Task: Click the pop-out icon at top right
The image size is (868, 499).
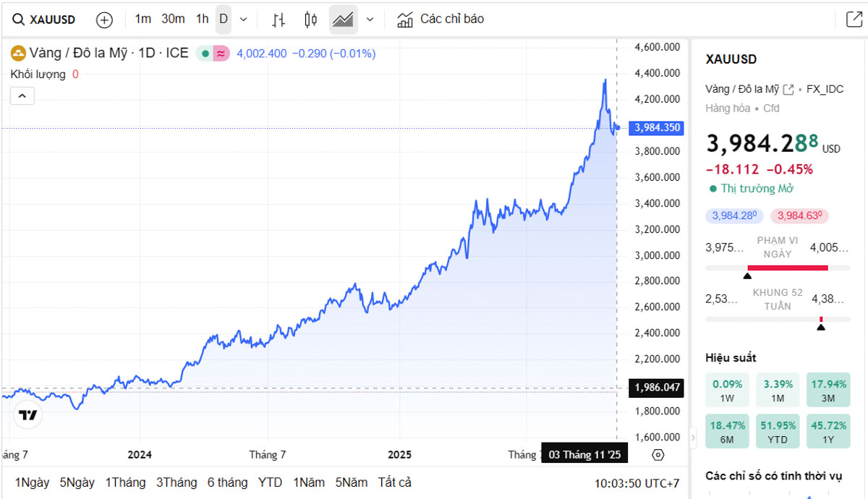Action: coord(854,20)
